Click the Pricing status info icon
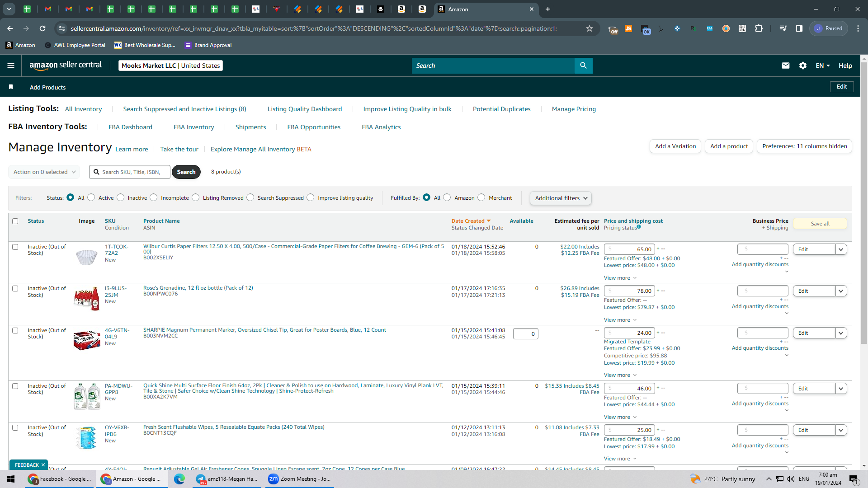868x488 pixels. (639, 227)
